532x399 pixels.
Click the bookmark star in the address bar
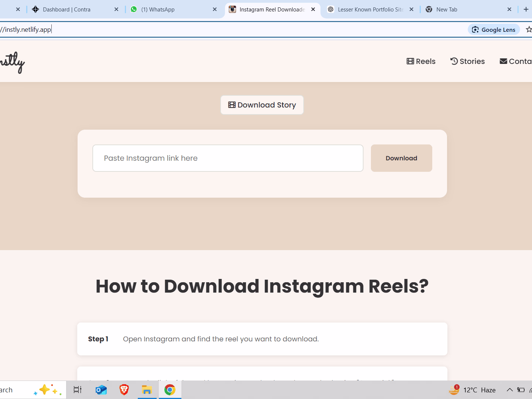click(x=528, y=30)
